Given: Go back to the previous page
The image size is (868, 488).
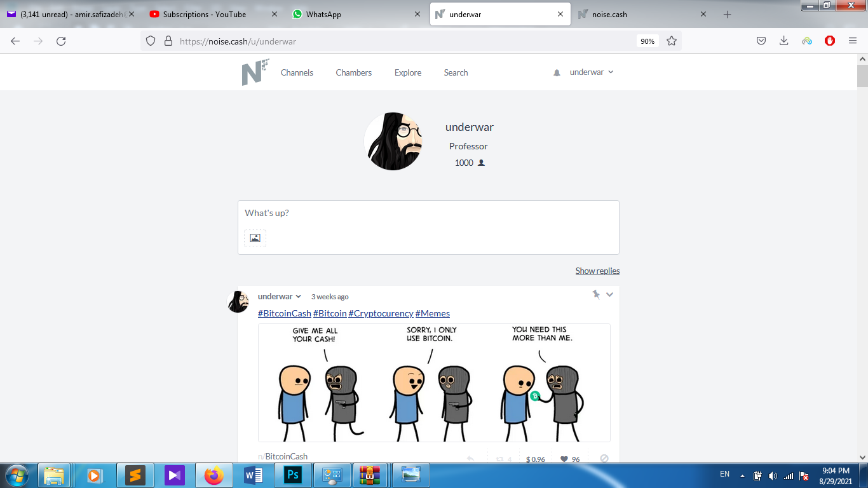Looking at the screenshot, I should coord(15,41).
